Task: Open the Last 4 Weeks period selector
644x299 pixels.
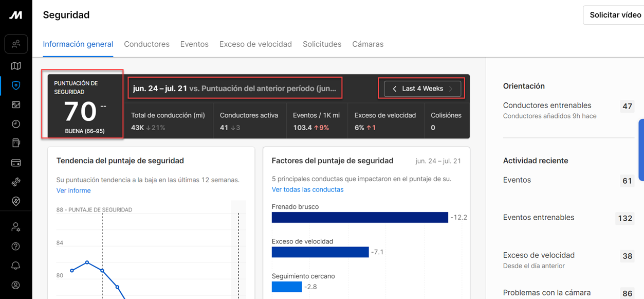Action: coord(422,89)
